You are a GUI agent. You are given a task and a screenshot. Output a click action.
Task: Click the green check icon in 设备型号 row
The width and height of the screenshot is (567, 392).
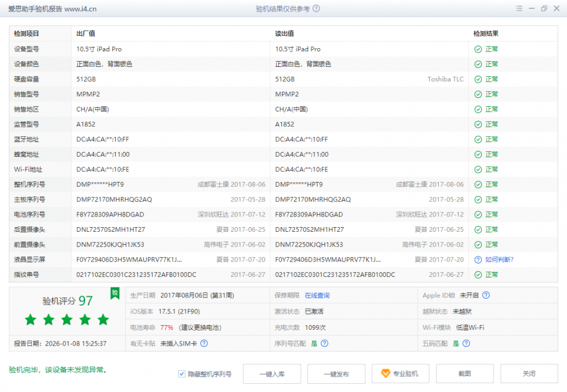(478, 49)
